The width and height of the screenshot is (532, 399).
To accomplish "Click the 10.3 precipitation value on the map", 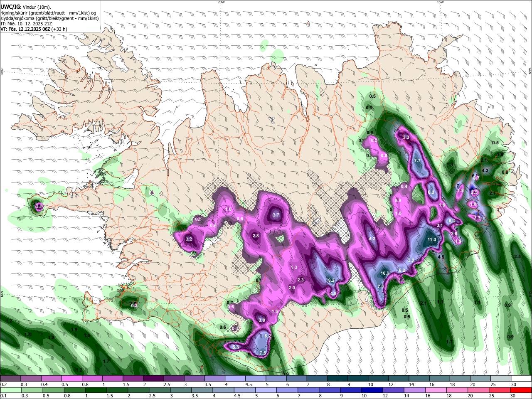I will pos(385,273).
